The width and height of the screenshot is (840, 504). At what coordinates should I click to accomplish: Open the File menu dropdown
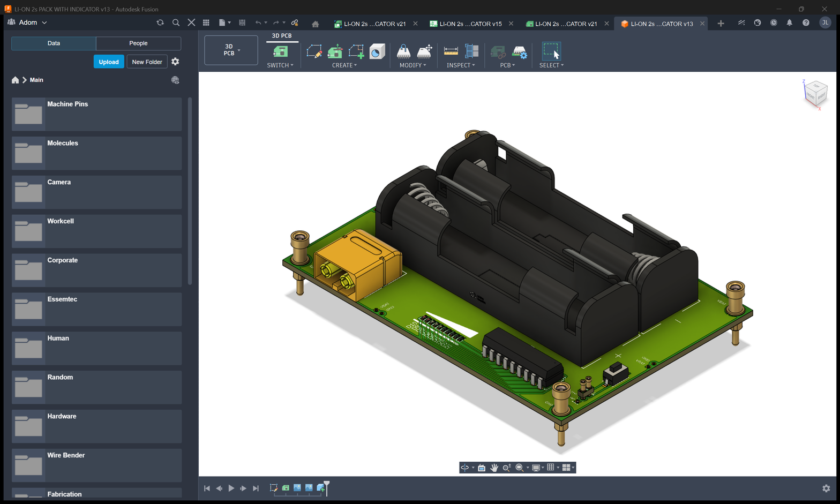[x=225, y=22]
